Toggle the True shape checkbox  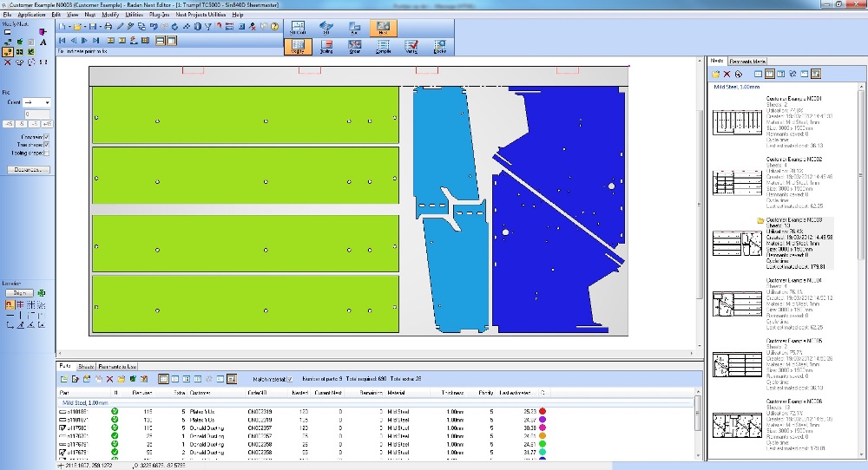click(46, 145)
